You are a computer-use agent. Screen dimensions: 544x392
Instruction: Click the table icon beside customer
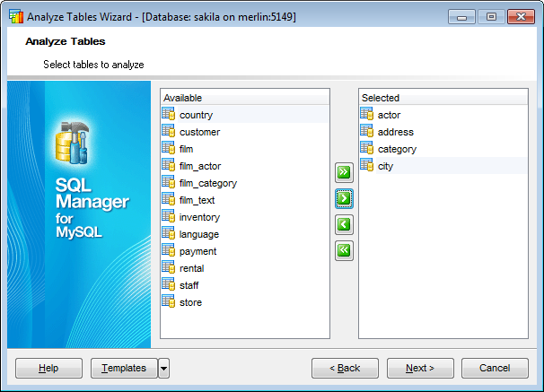pyautogui.click(x=169, y=131)
